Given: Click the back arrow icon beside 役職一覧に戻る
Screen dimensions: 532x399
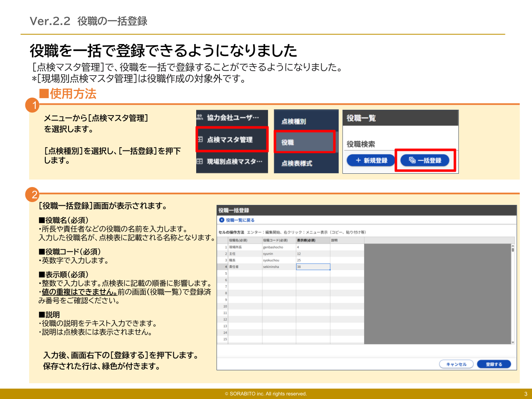Looking at the screenshot, I should tap(222, 220).
